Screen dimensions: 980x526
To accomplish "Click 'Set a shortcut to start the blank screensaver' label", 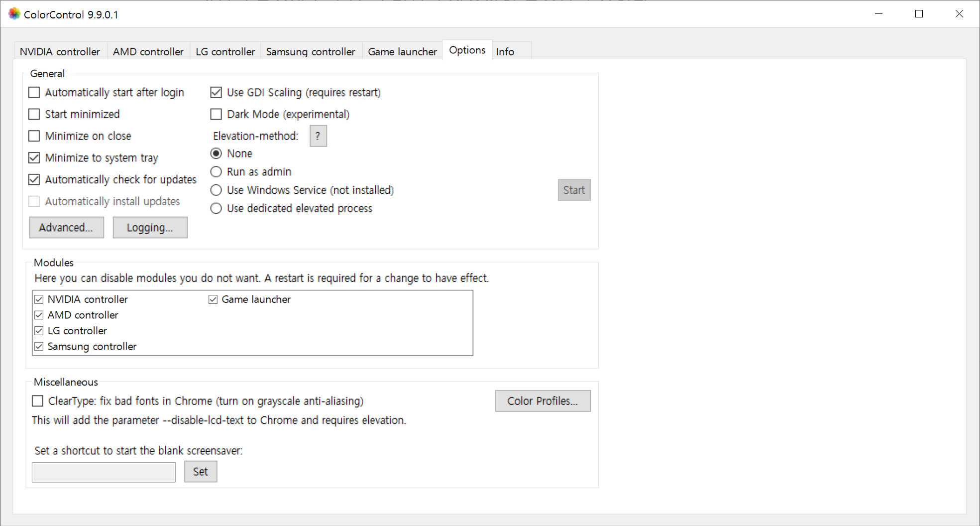I will [138, 451].
